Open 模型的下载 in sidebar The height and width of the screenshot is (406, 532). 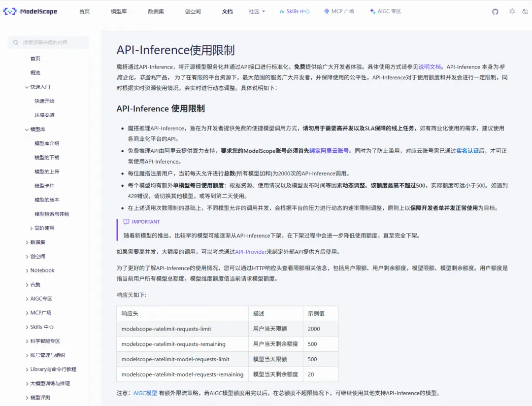tap(47, 158)
